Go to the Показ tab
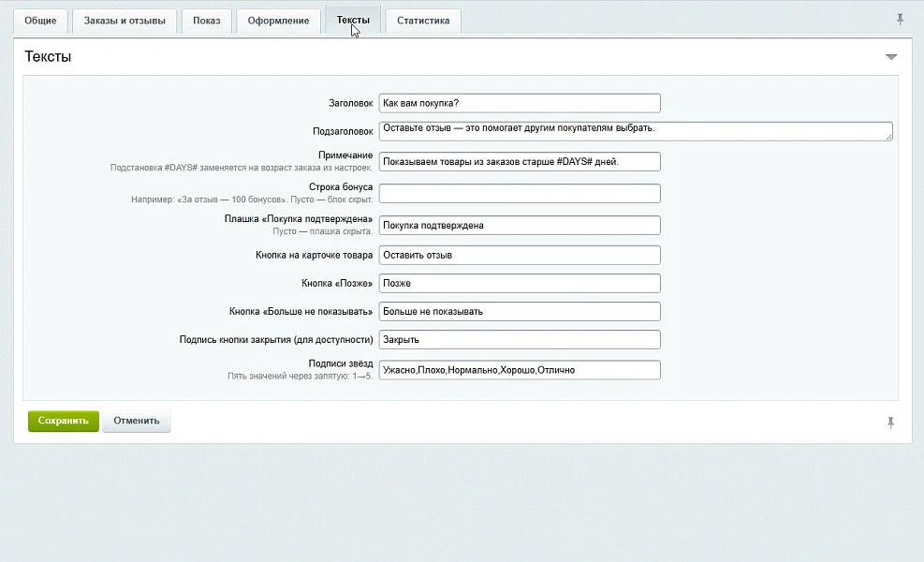This screenshot has height=562, width=924. (206, 21)
